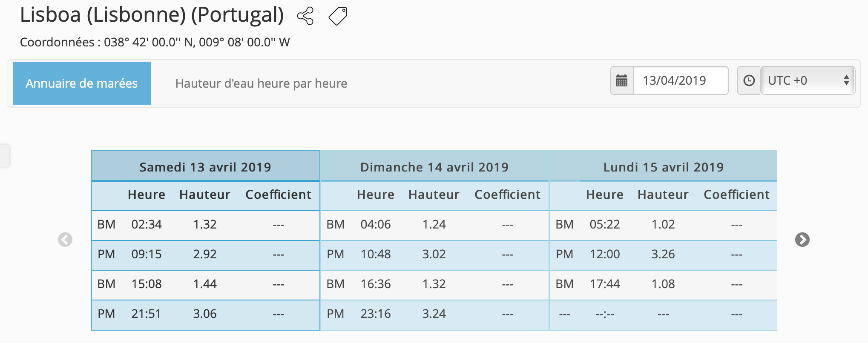The image size is (868, 343).
Task: Click the coordinates text line
Action: point(155,42)
